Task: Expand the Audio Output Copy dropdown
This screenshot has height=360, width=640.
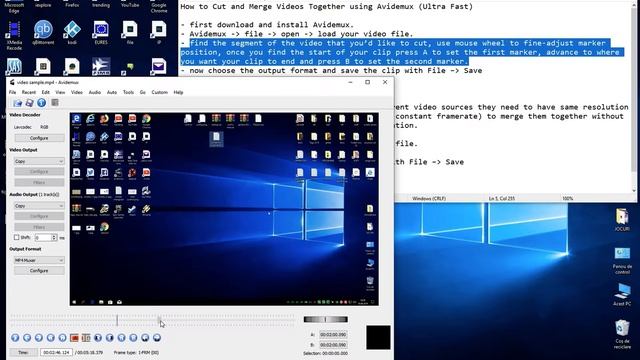Action: point(39,206)
